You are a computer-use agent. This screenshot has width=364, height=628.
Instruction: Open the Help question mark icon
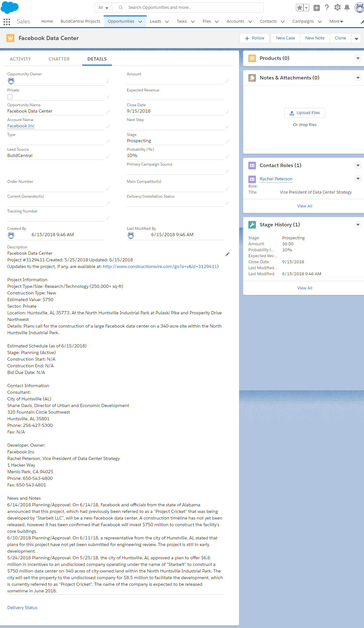click(327, 8)
